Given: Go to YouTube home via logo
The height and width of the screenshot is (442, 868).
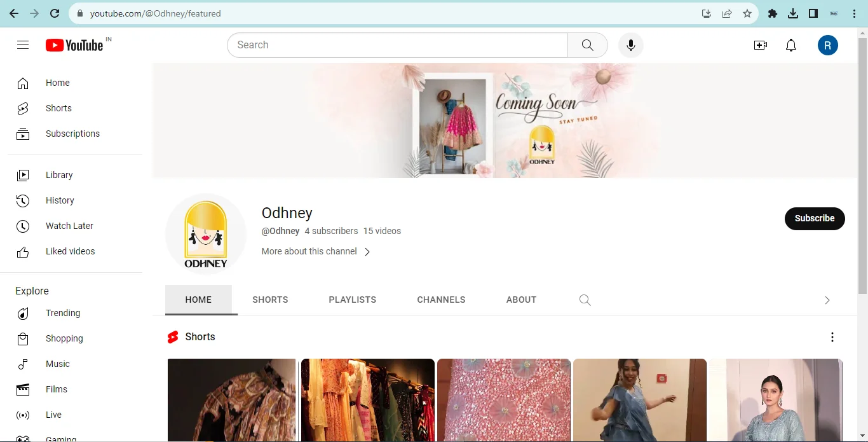Looking at the screenshot, I should point(74,45).
